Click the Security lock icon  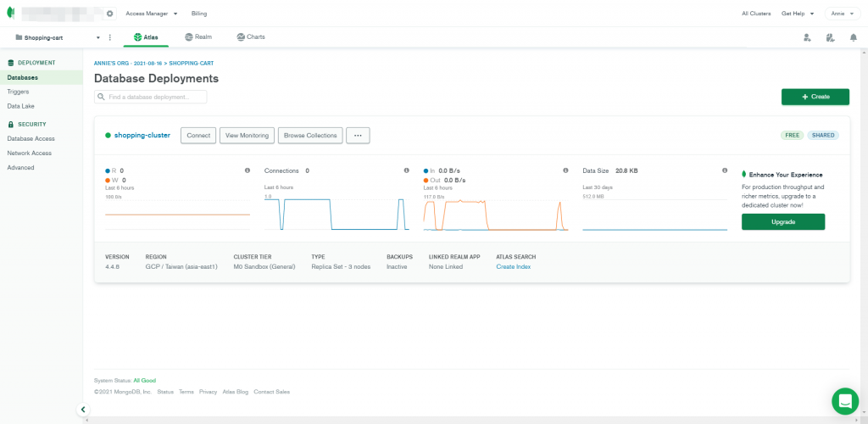tap(10, 125)
